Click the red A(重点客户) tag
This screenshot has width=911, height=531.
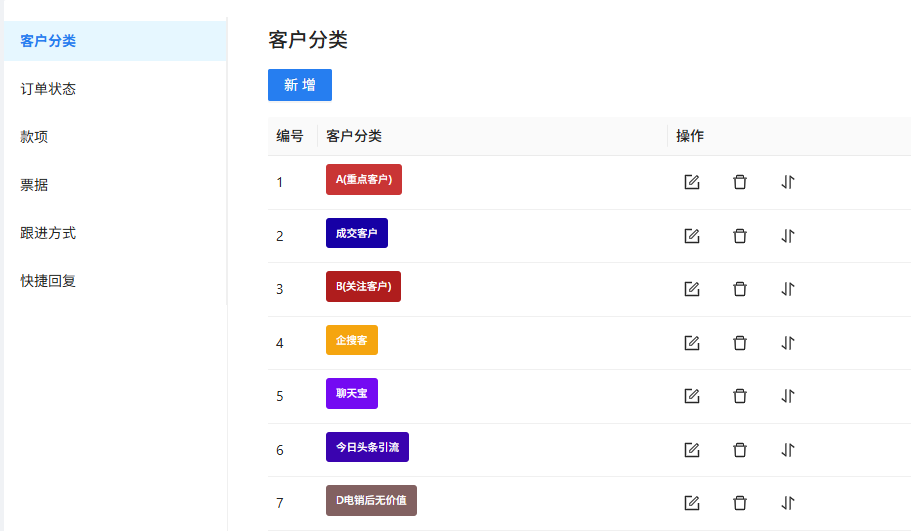click(363, 180)
